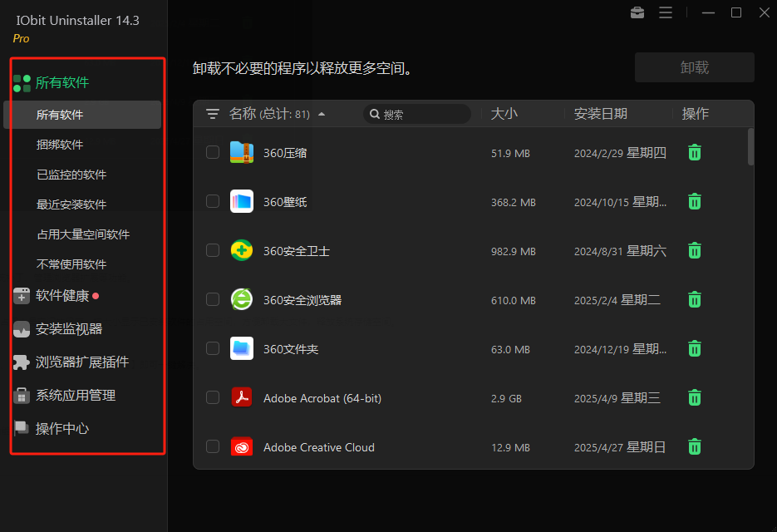
Task: Focus the 搜索 search field
Action: [417, 115]
